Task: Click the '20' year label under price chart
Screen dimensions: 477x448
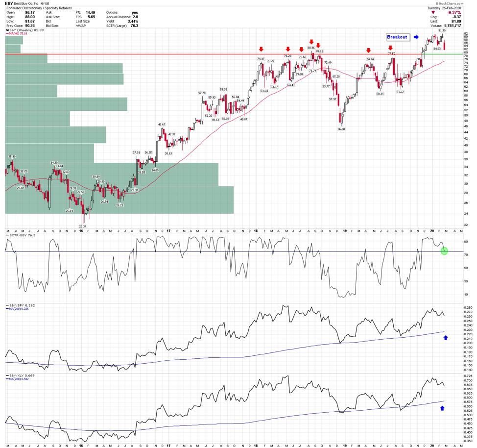Action: (432, 231)
